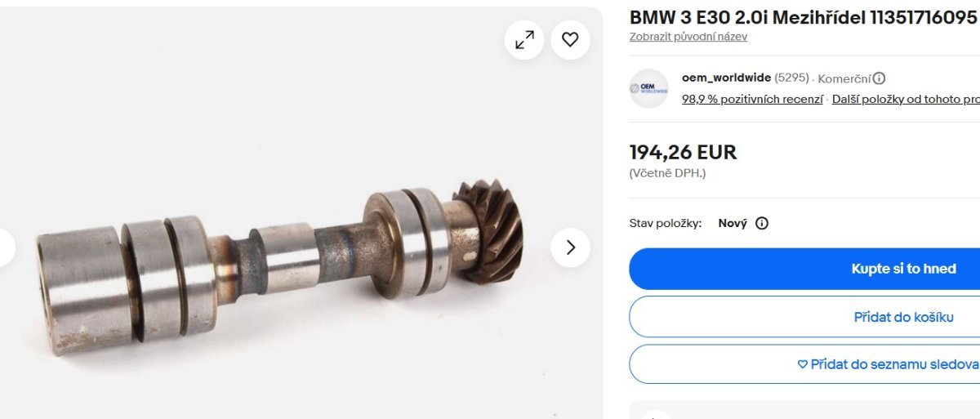Open Další položky od tohoto prodejce link
The width and height of the screenshot is (980, 419).
point(905,99)
